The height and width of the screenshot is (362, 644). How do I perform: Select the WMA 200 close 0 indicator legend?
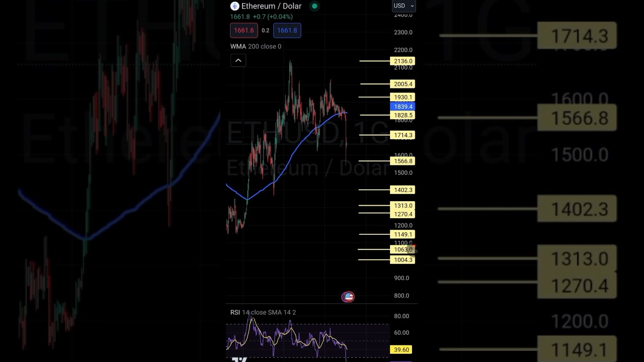tap(256, 46)
